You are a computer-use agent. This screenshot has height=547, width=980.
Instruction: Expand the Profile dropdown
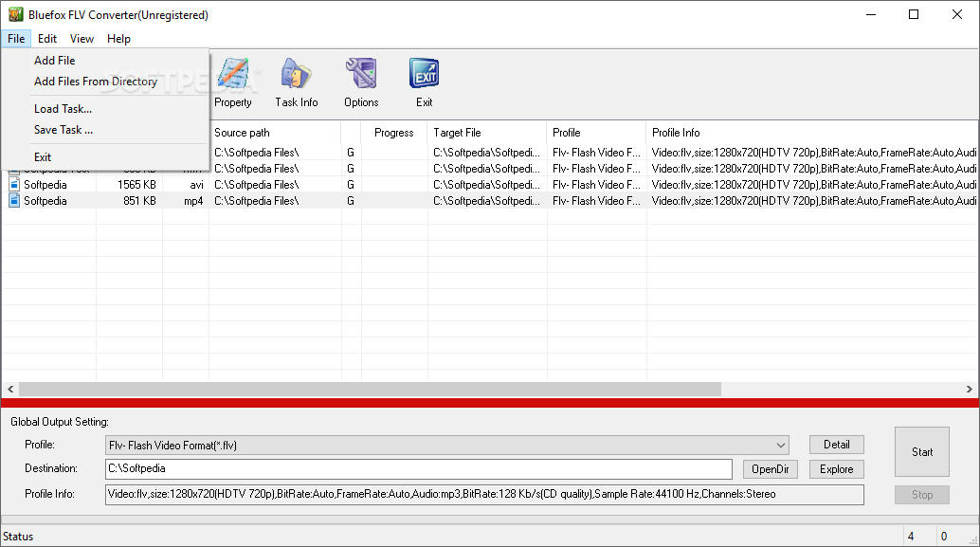click(780, 446)
